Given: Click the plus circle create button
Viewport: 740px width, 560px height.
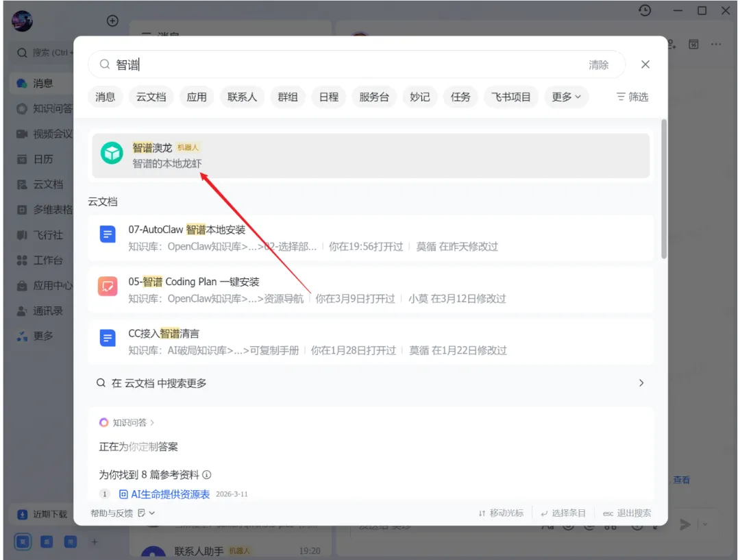Looking at the screenshot, I should (x=112, y=21).
